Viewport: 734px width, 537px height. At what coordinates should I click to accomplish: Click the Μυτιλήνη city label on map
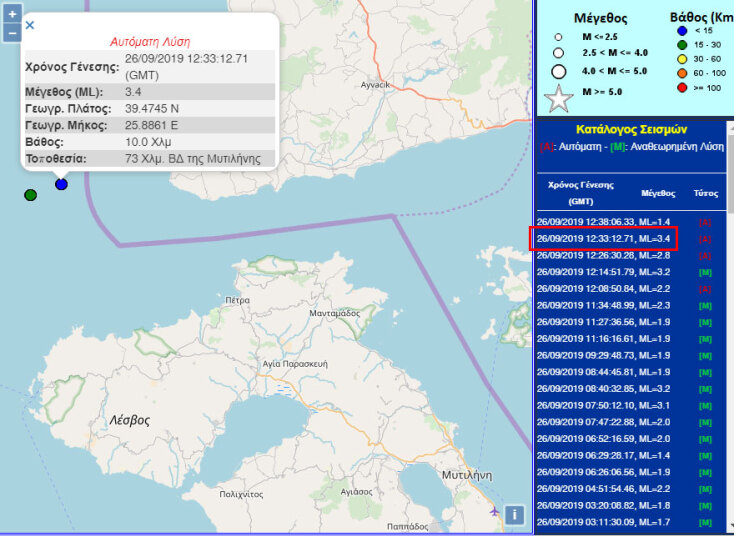(467, 476)
